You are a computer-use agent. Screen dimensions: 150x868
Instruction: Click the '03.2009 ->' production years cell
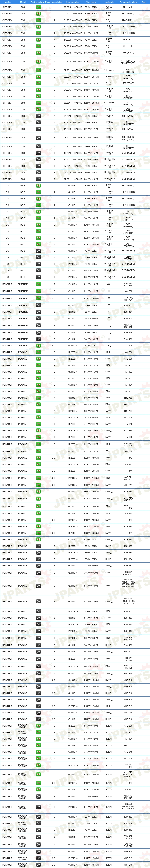[73, 817]
